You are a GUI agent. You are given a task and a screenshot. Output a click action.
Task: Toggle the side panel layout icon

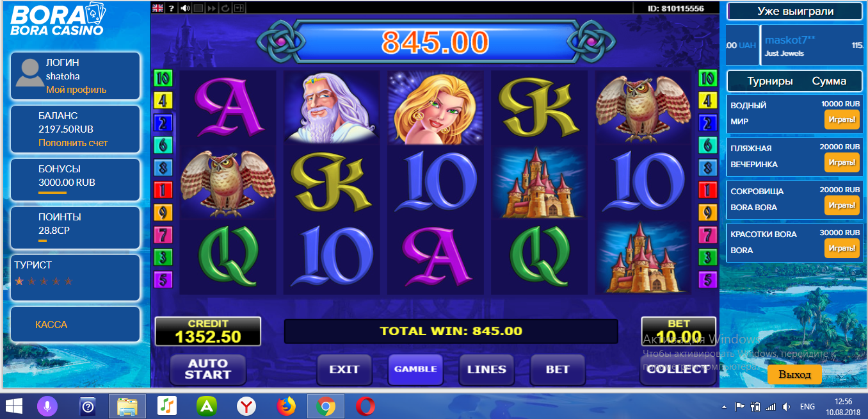point(239,8)
